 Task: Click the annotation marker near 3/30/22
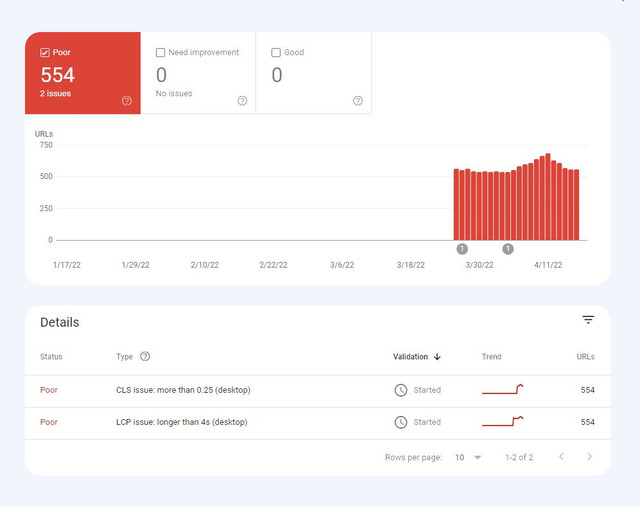[462, 249]
